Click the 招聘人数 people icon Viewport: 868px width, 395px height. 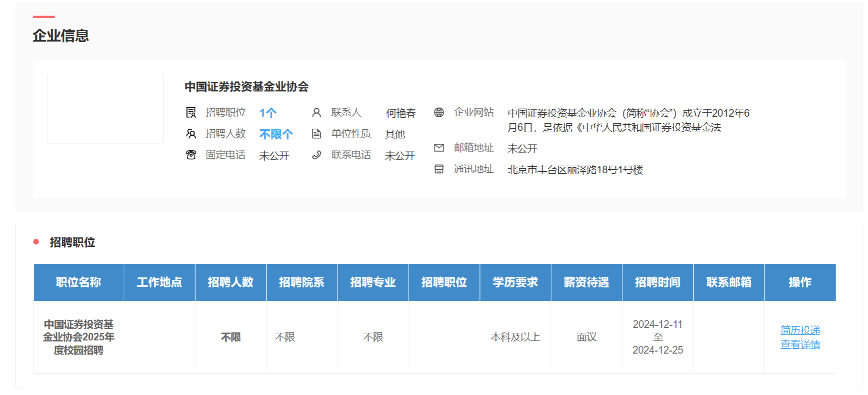tap(191, 133)
